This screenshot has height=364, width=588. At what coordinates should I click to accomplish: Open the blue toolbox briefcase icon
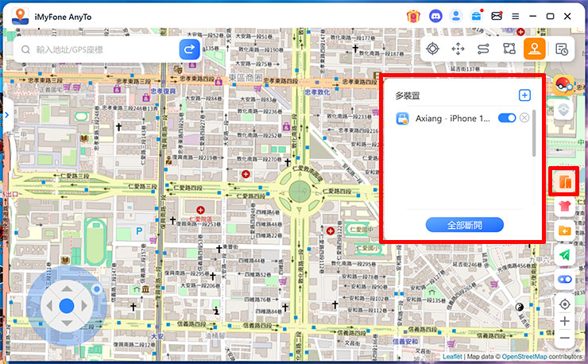point(476,16)
